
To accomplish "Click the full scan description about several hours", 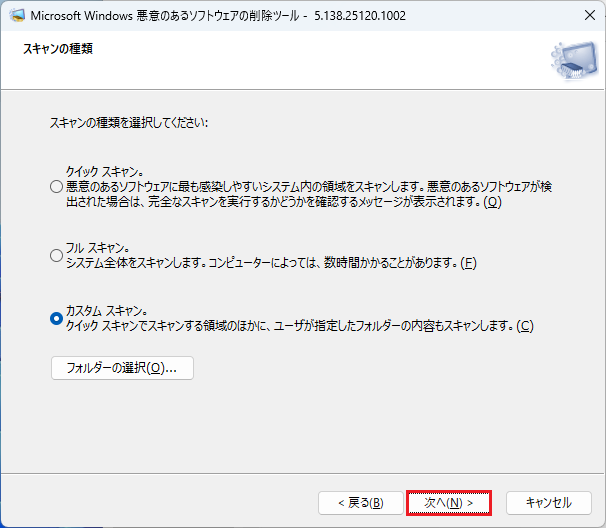I will 270,263.
